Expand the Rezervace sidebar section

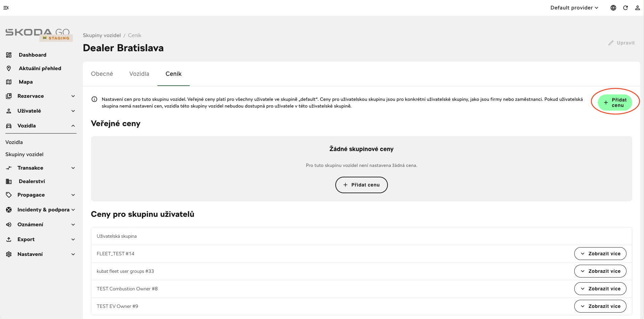coord(40,96)
